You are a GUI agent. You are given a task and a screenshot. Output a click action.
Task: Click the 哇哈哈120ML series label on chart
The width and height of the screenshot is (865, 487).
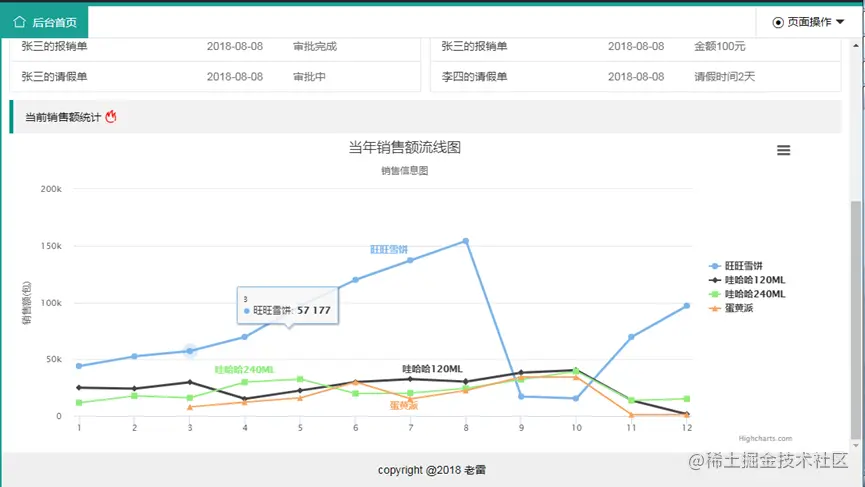432,369
